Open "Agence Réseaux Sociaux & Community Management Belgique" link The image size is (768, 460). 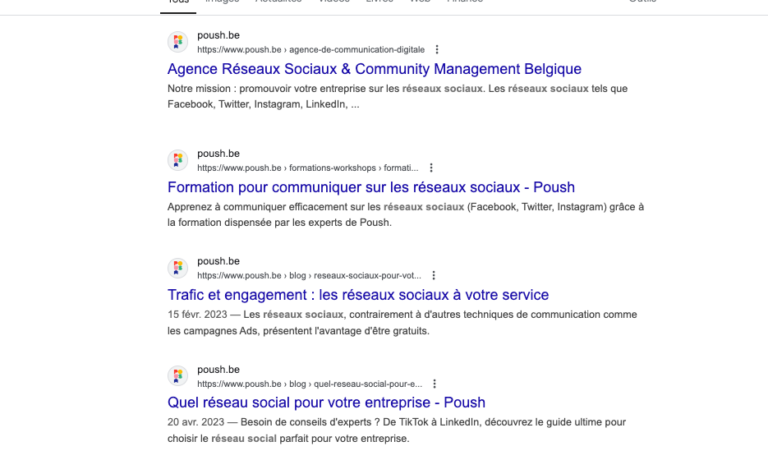(374, 69)
